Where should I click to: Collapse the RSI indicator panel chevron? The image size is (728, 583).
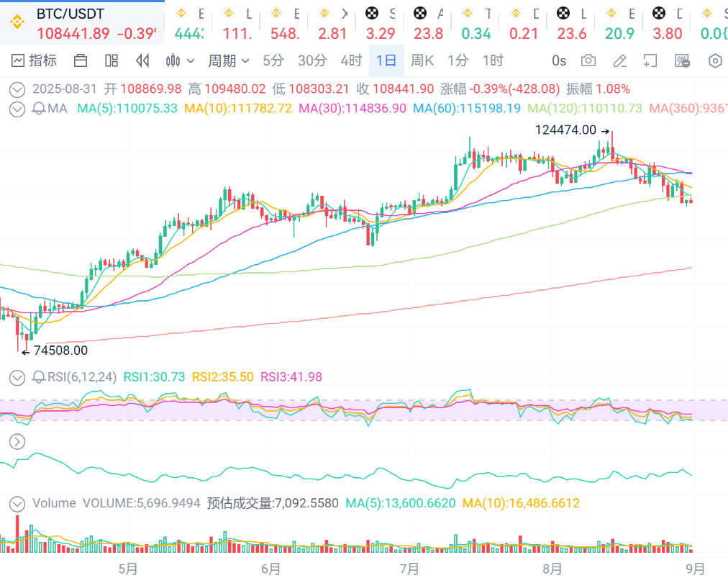click(17, 377)
